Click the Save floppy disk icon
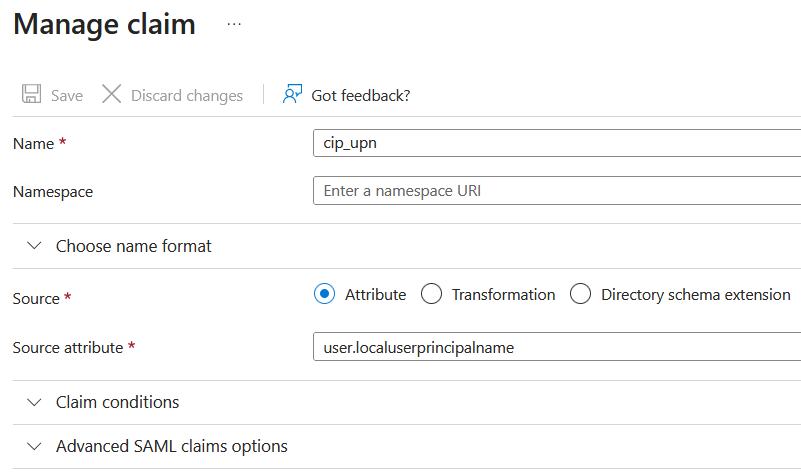 click(x=31, y=95)
